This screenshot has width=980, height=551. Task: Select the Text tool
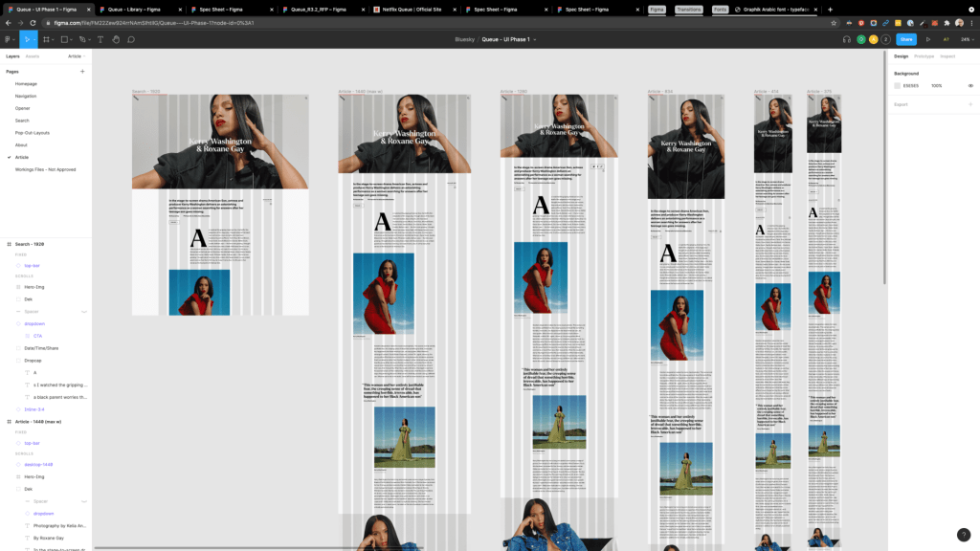tap(100, 39)
